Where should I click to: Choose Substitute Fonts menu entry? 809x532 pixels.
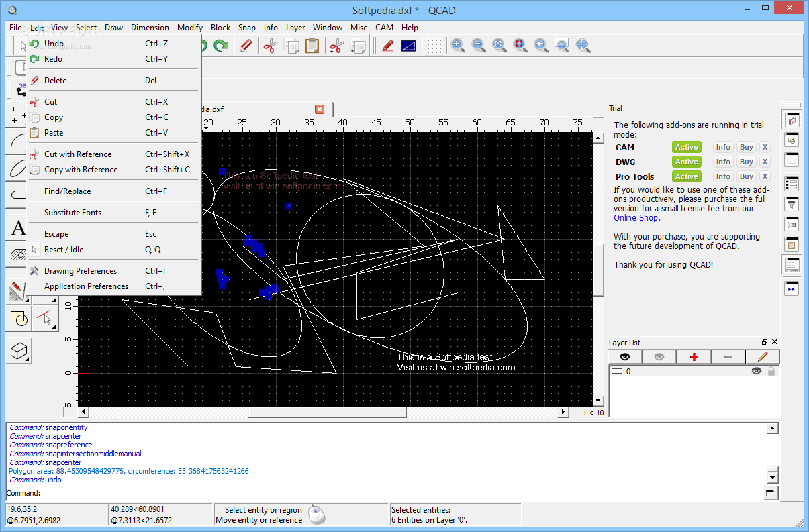[x=114, y=213]
